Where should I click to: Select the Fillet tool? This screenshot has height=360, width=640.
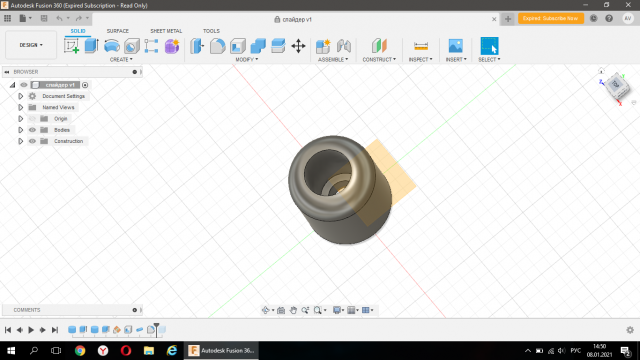218,46
